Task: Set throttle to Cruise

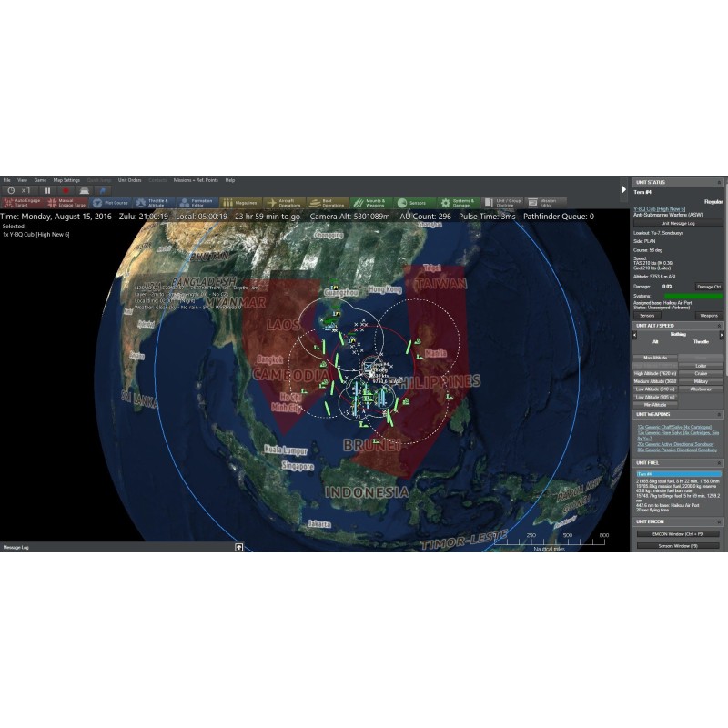Action: (701, 373)
